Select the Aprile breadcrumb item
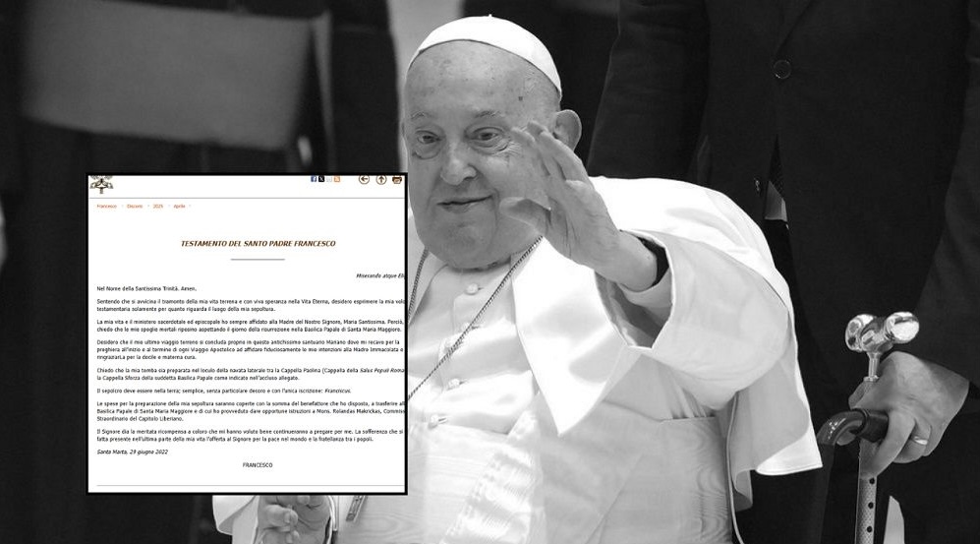 tap(179, 207)
